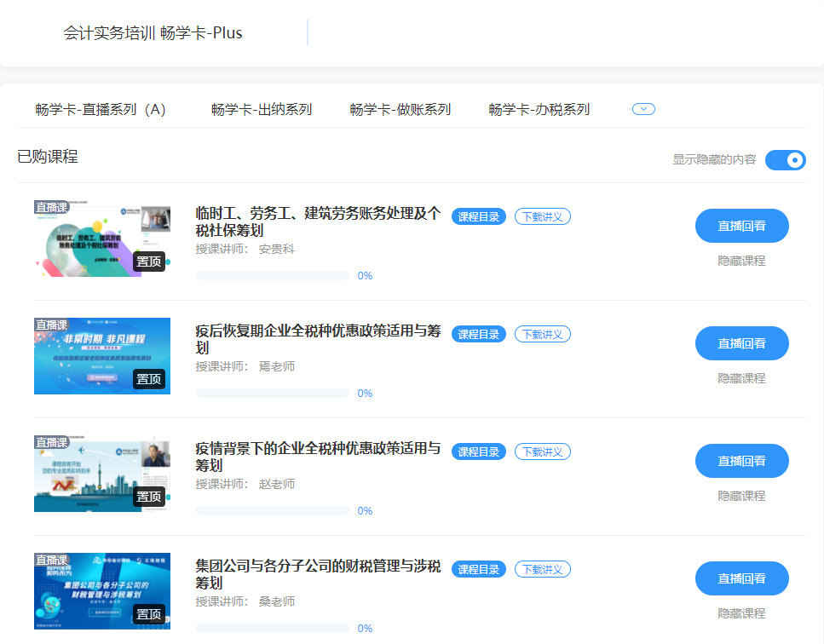Switch to 畅学卡-做账系列 tab

(x=400, y=109)
